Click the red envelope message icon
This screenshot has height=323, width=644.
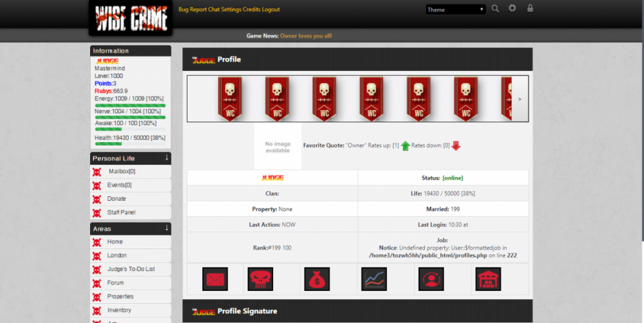tap(215, 279)
